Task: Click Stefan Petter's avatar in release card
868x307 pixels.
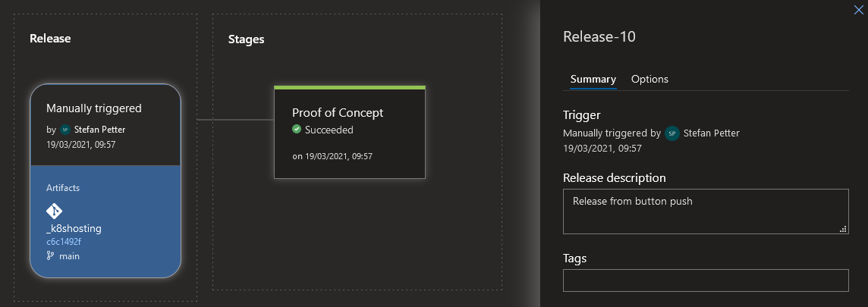Action: point(65,130)
